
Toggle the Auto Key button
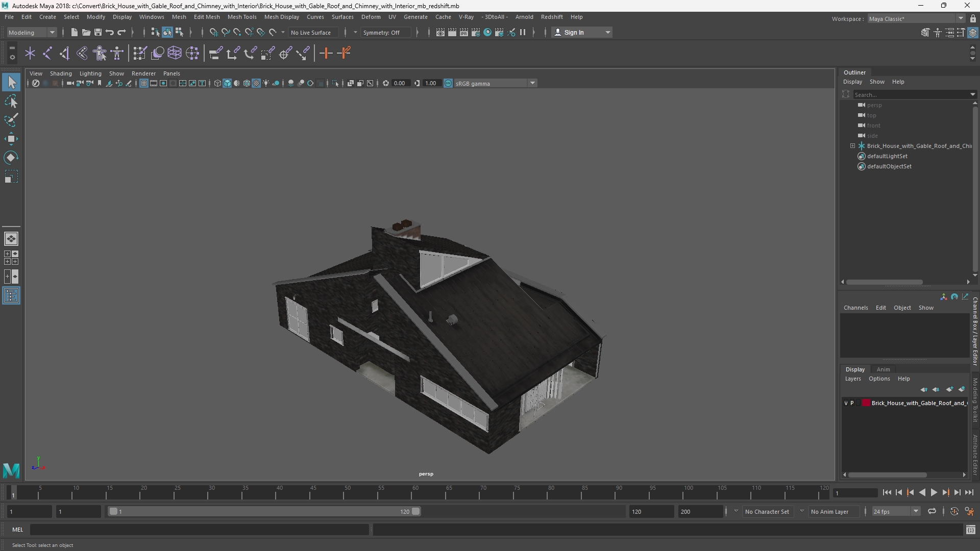point(954,511)
